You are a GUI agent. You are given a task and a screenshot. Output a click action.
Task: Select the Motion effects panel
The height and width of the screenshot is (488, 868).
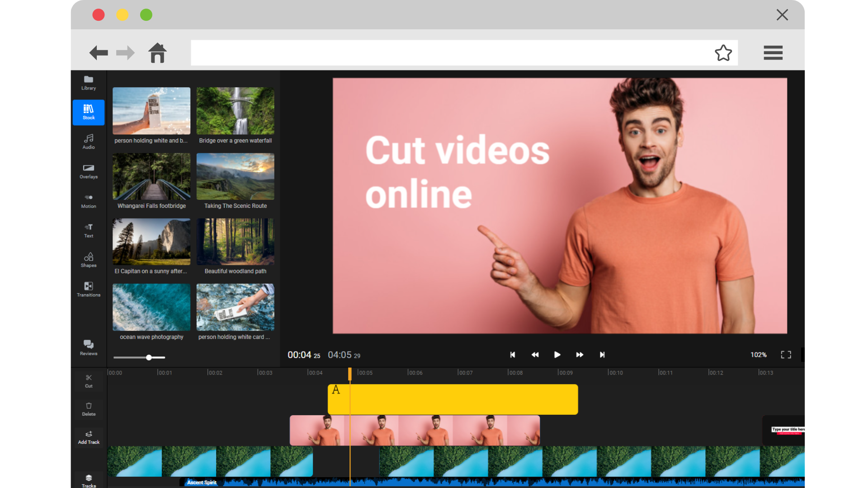pyautogui.click(x=88, y=201)
